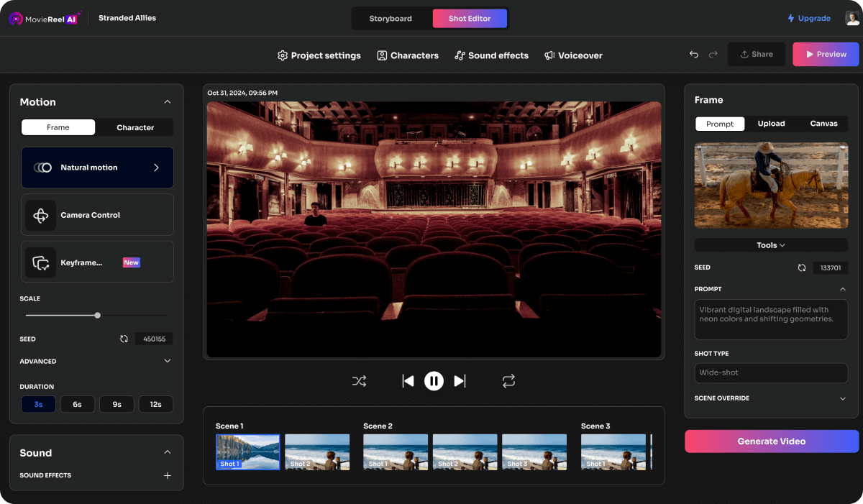Open the Voiceover panel
Image resolution: width=863 pixels, height=504 pixels.
[573, 55]
